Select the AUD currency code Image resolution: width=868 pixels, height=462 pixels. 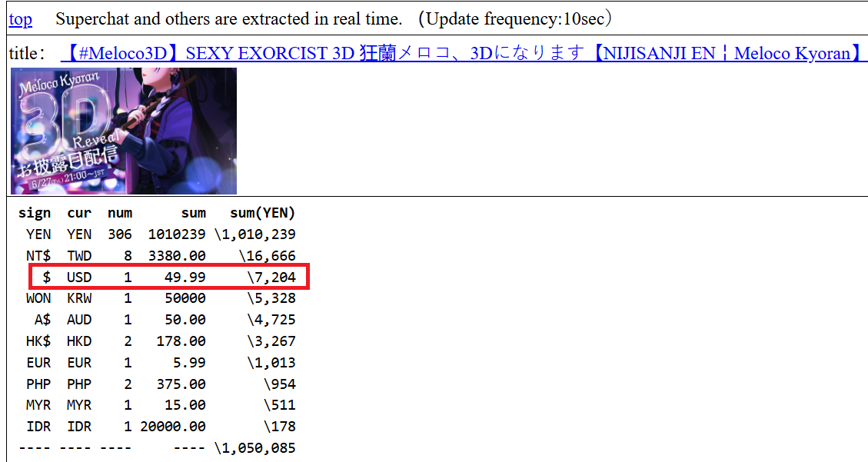point(79,320)
